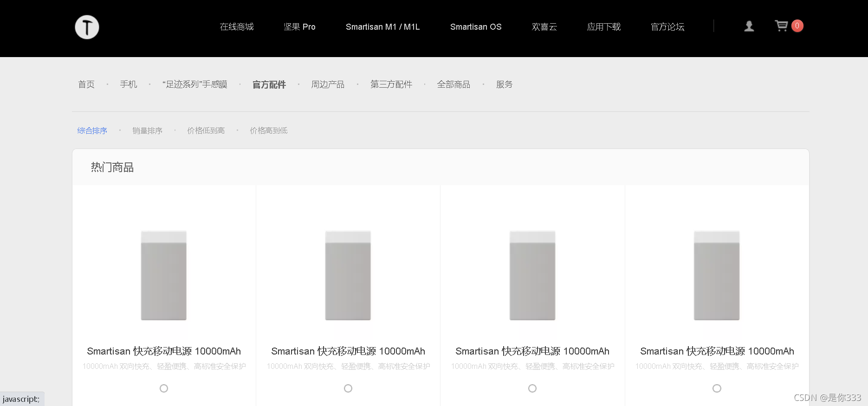Click third product title Smartisan 快充移动电源
Image resolution: width=868 pixels, height=406 pixels.
[x=532, y=351]
